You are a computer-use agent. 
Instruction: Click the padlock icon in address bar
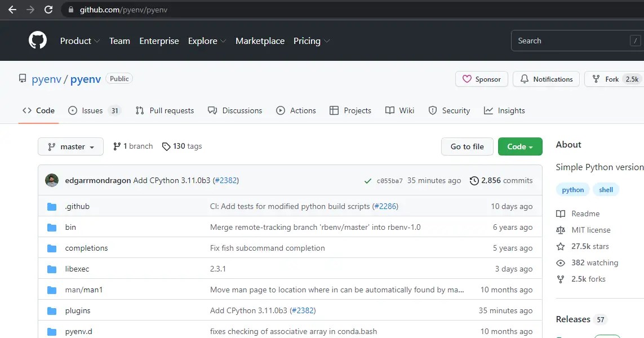70,10
